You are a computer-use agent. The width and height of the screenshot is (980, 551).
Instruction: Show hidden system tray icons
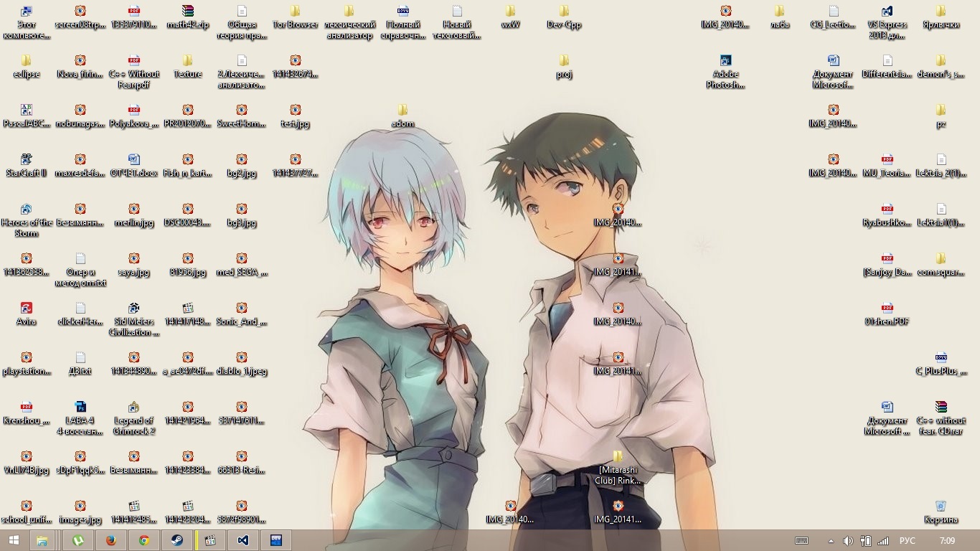pos(831,541)
